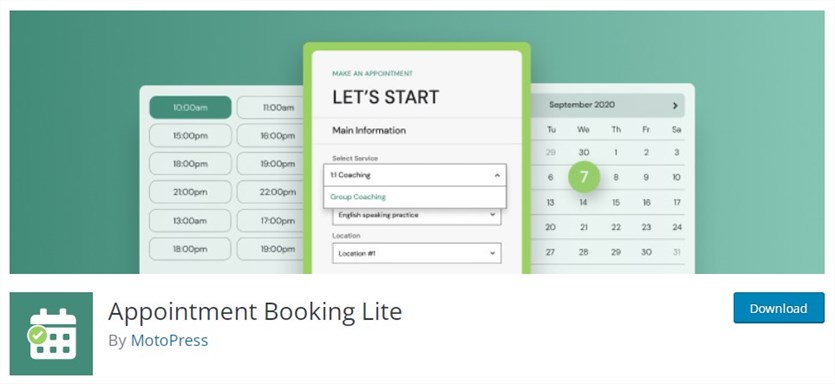Pick September 24 in the calendar

coord(677,227)
